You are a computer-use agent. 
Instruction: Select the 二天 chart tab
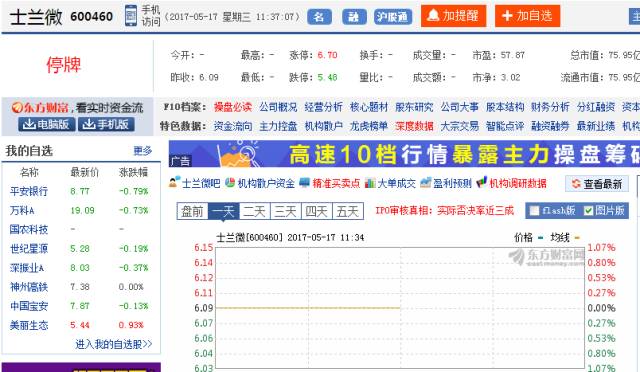(x=255, y=212)
